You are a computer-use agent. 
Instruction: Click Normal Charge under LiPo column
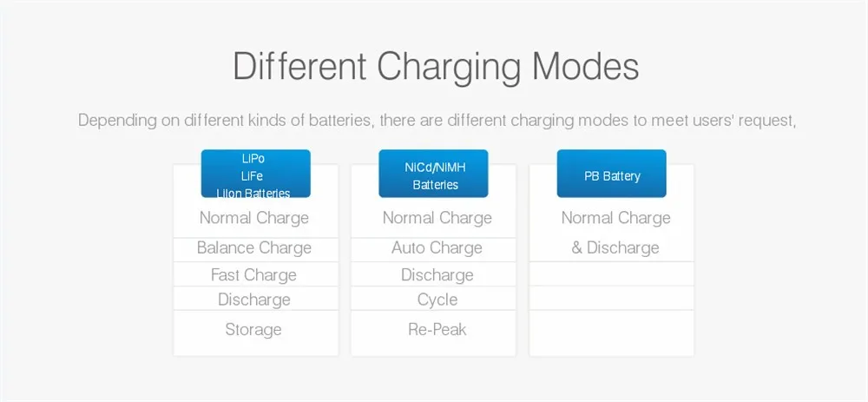(254, 218)
